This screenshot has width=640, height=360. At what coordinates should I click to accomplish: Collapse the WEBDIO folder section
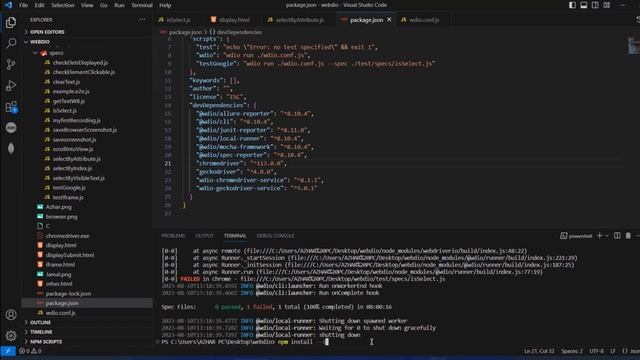click(x=87, y=42)
